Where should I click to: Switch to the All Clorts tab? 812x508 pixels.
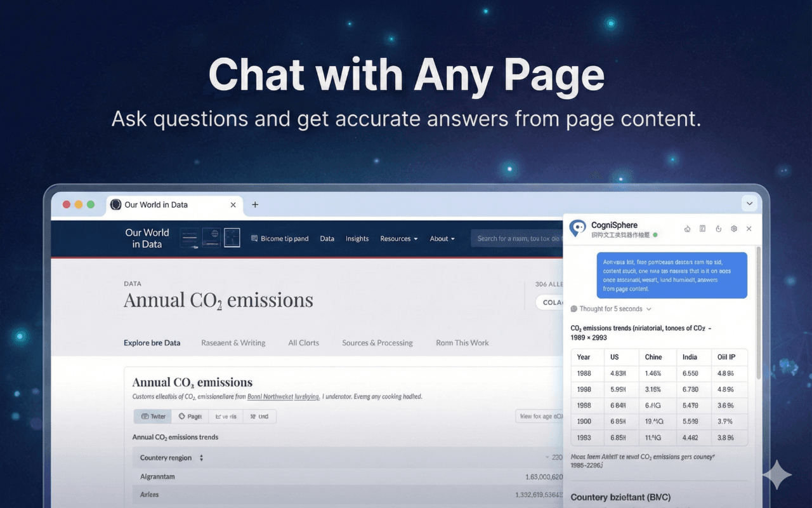pos(303,343)
